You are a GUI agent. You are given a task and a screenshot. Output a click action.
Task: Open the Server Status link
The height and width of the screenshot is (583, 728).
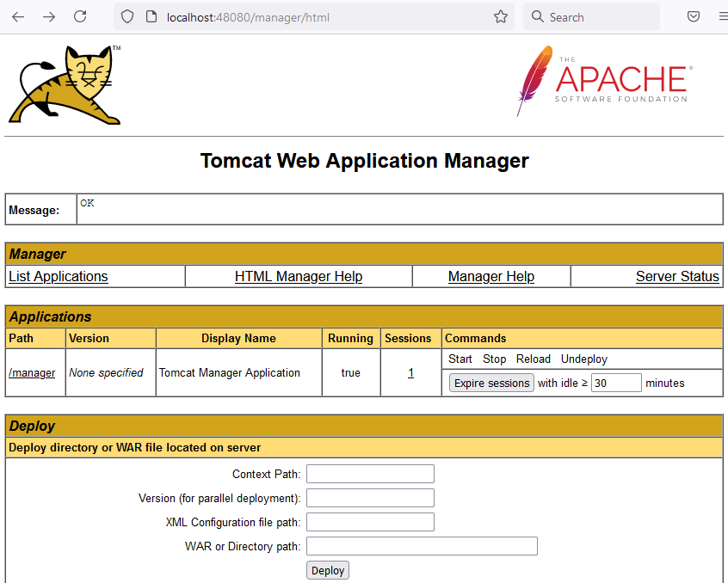(x=677, y=276)
